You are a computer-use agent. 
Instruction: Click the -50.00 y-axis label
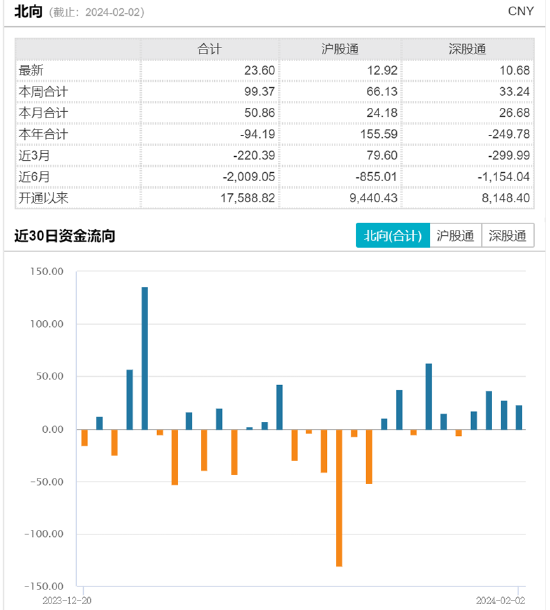tap(47, 482)
